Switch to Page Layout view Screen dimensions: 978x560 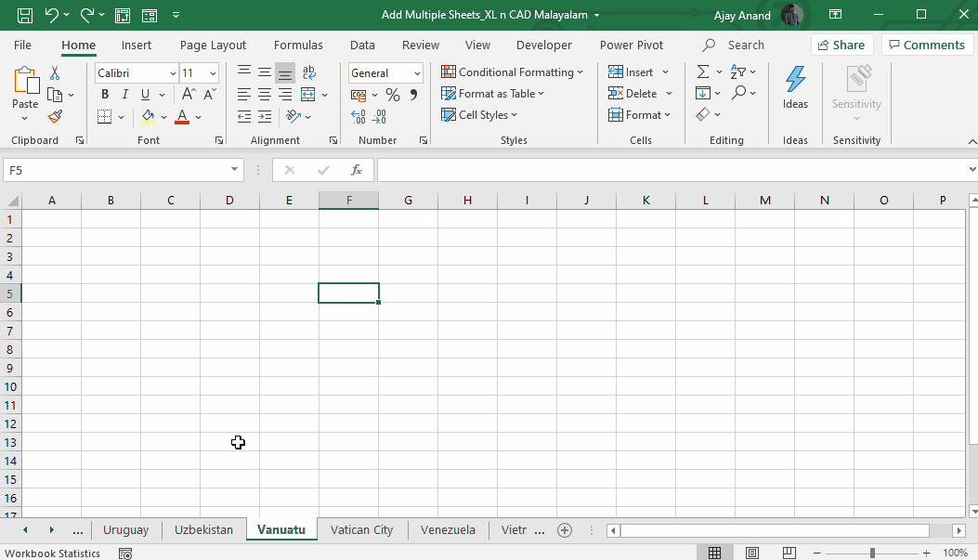tap(752, 553)
